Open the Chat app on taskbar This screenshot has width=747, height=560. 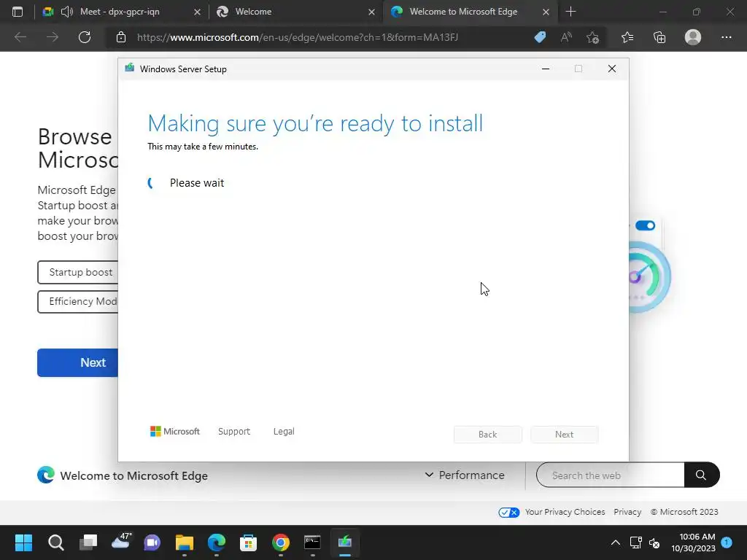(152, 542)
